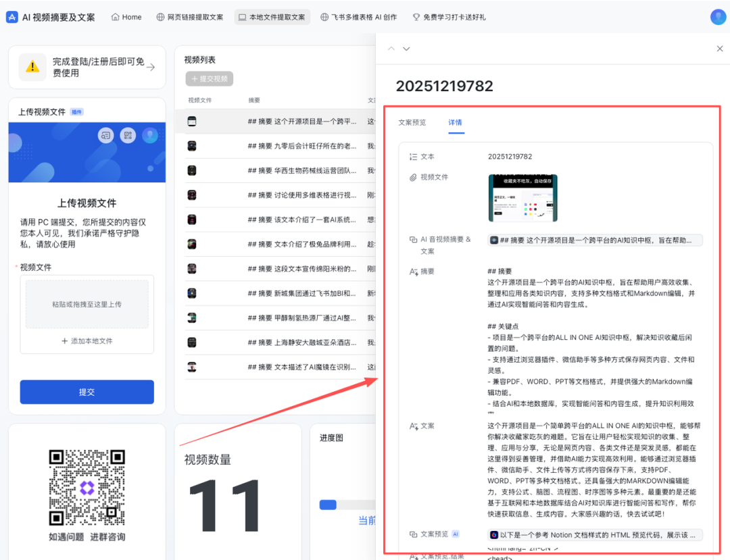
Task: Open 网页链接提取文案 tab
Action: (x=189, y=17)
